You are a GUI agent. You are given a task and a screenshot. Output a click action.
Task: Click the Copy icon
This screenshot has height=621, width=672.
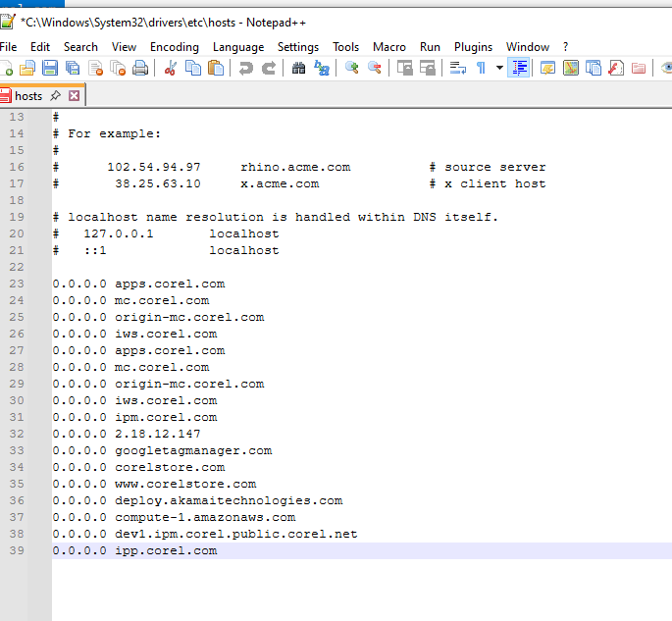click(193, 68)
